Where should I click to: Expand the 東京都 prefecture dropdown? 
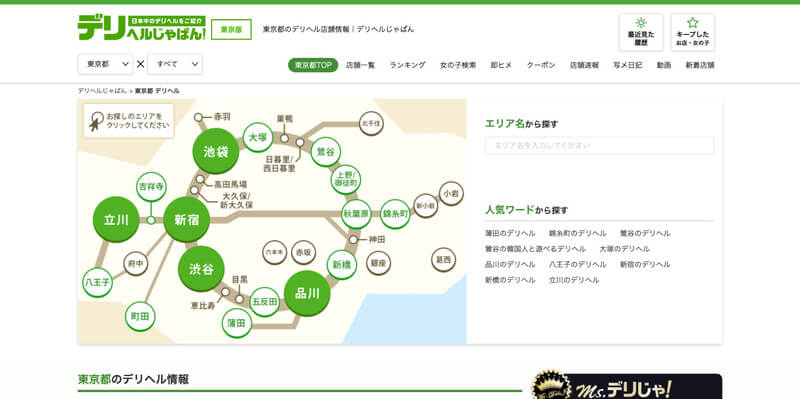106,64
